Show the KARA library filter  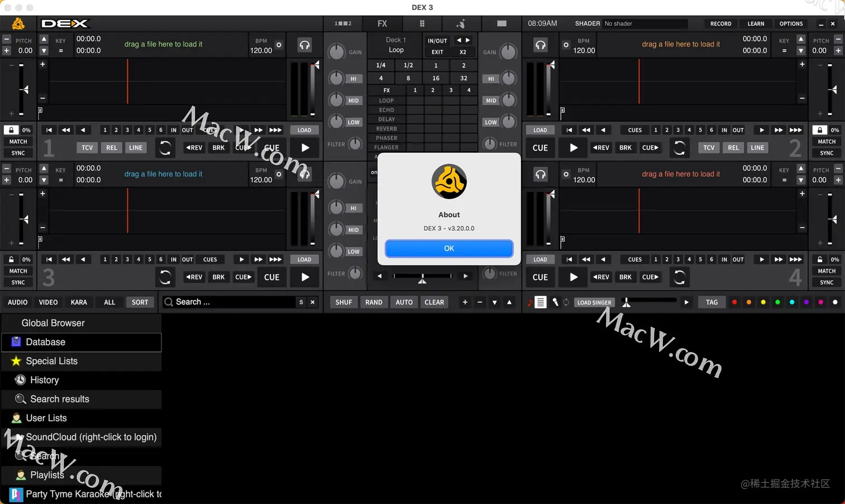[x=79, y=302]
